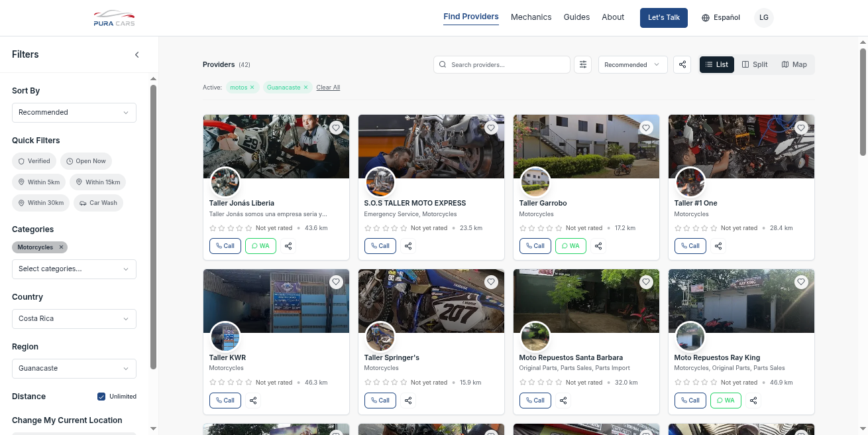Viewport: 868px width, 435px height.
Task: Favorite Taller Jonás Liberia with the heart
Action: (x=336, y=127)
